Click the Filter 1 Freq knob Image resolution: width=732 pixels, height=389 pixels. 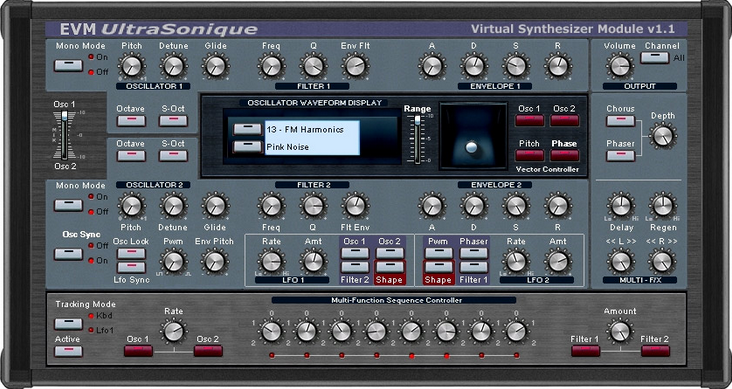tap(271, 66)
